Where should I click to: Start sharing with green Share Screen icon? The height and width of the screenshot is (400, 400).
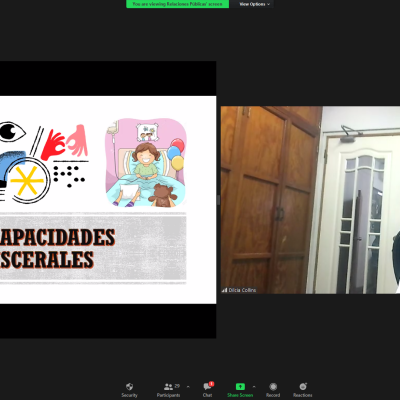(240, 387)
